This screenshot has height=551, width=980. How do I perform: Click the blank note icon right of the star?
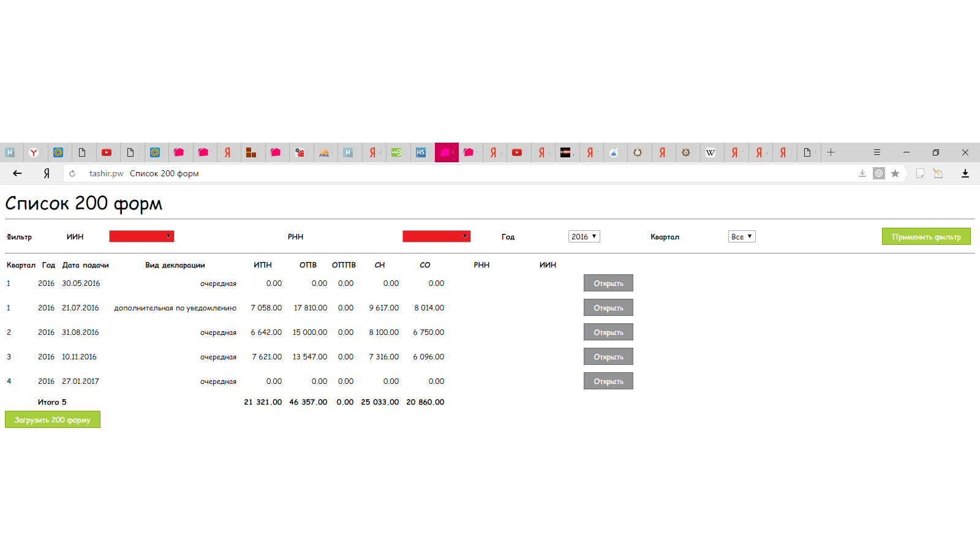(920, 173)
